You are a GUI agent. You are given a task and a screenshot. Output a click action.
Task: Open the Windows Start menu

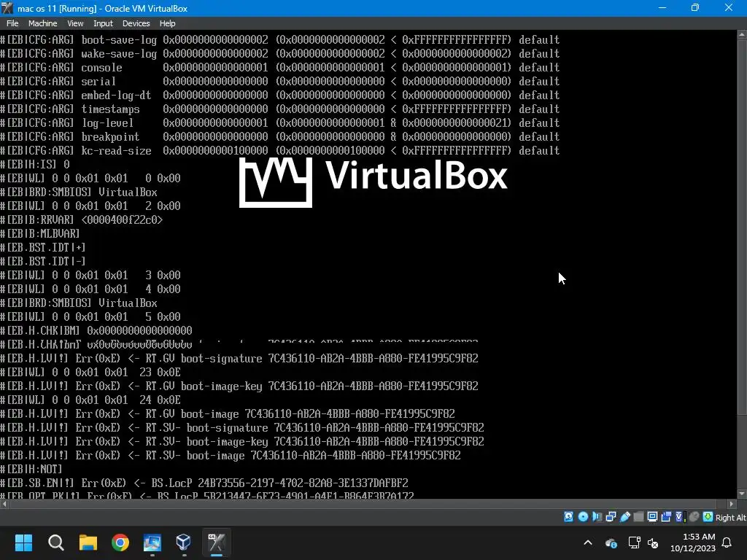click(x=23, y=542)
